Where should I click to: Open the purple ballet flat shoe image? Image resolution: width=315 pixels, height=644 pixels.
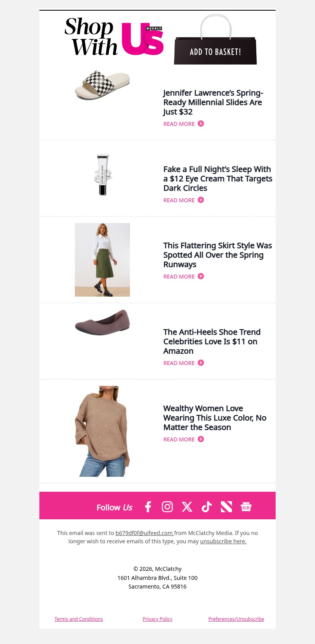[x=102, y=323]
